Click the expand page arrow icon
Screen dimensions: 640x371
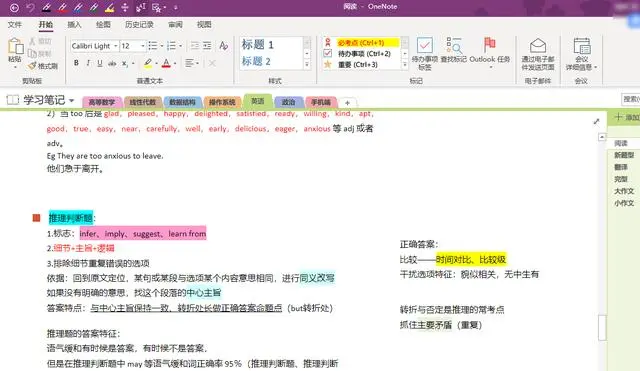click(596, 121)
